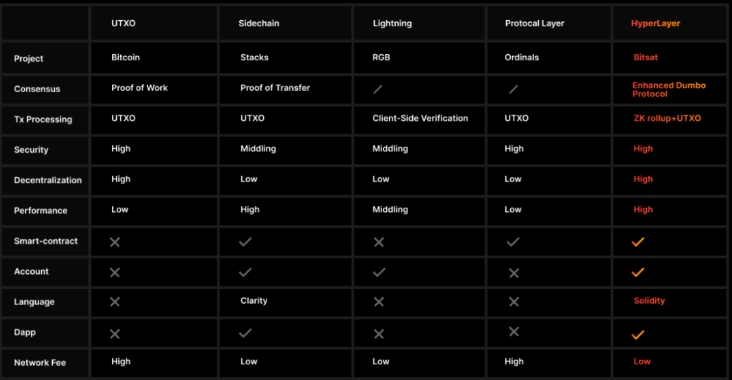Click the Account checkmark in Lightning column
Image resolution: width=732 pixels, height=380 pixels.
click(379, 272)
